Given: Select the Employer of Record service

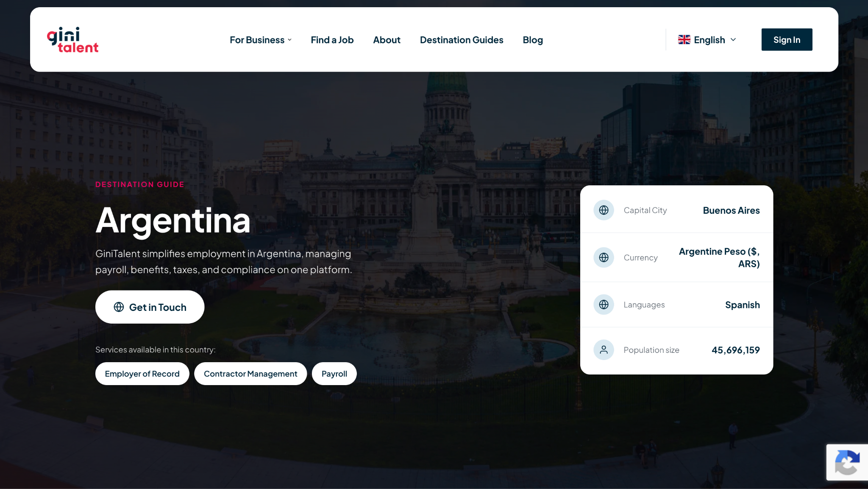Looking at the screenshot, I should [x=142, y=374].
